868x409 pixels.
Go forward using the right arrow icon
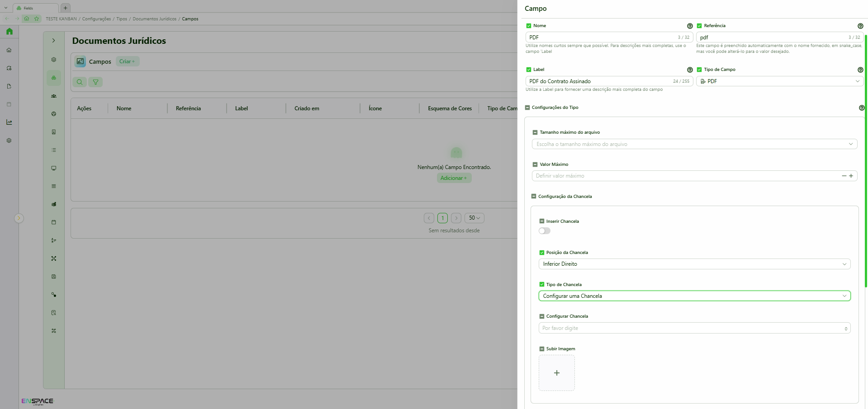(17, 19)
